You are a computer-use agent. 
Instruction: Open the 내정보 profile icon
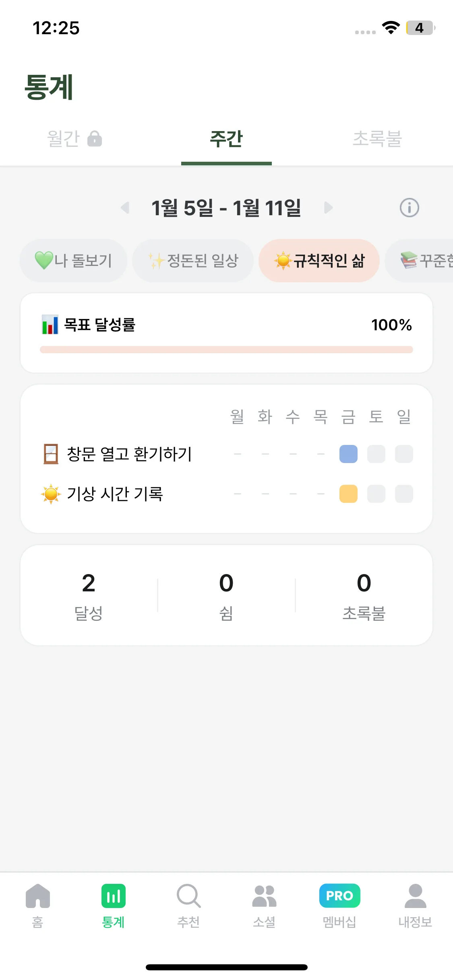(415, 896)
